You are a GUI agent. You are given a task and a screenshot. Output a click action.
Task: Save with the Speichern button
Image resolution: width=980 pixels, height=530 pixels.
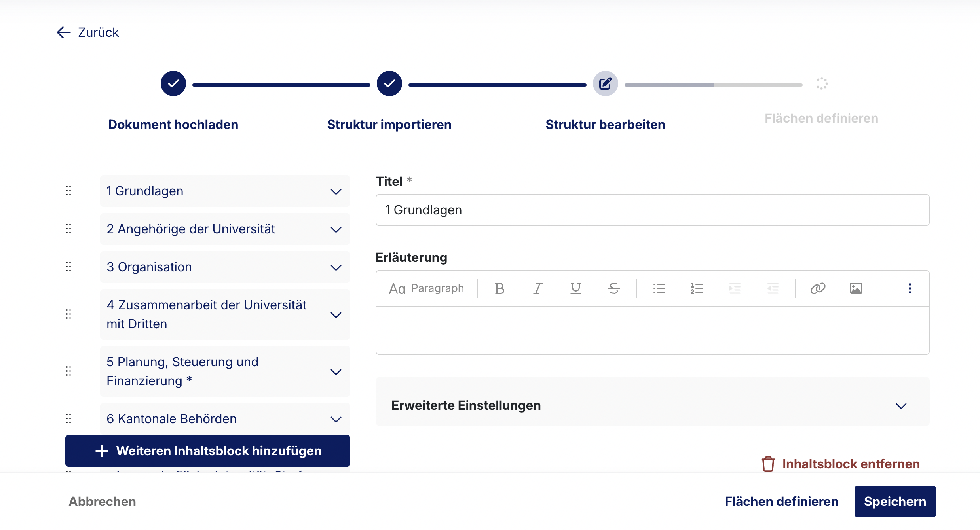(x=895, y=502)
